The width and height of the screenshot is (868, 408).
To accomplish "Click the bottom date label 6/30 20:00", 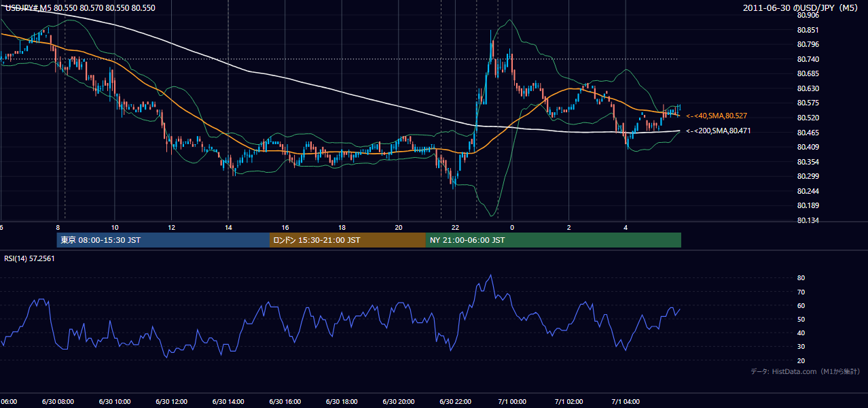I will 399,402.
